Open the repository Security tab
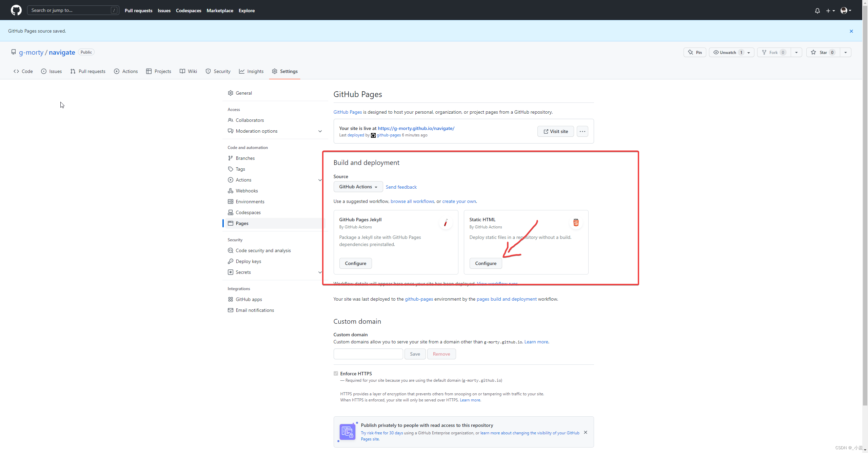Image resolution: width=868 pixels, height=453 pixels. coord(218,71)
